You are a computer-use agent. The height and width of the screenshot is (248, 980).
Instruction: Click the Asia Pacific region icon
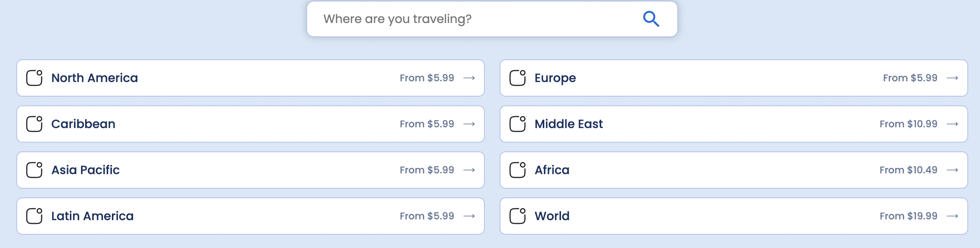pos(34,170)
